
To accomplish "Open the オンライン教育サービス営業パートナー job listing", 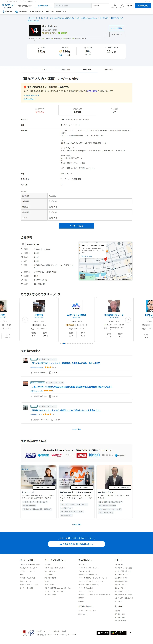I will point(66,410).
